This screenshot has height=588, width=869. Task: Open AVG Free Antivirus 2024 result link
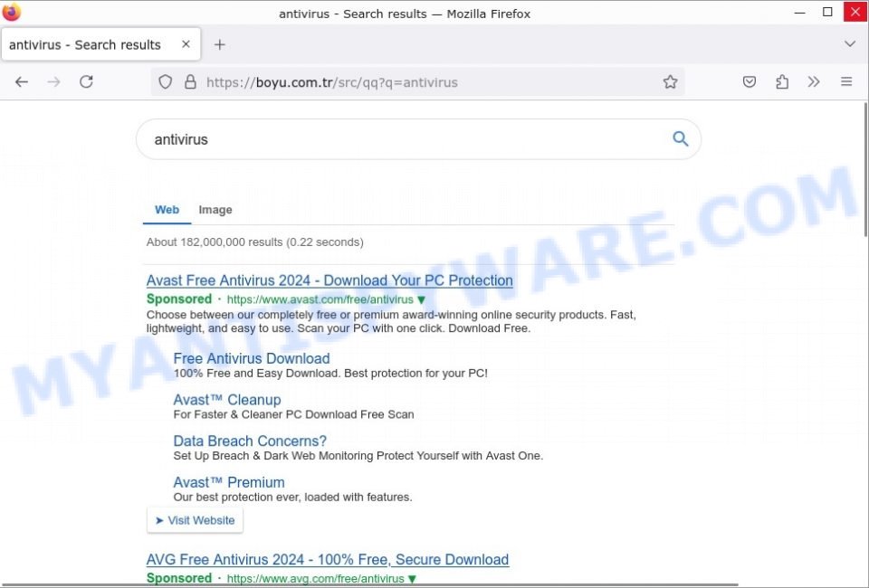point(327,559)
